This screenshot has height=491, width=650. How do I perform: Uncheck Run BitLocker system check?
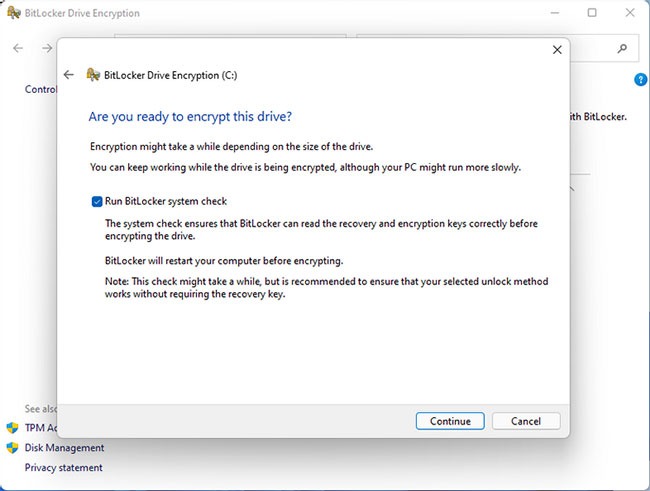[x=97, y=202]
